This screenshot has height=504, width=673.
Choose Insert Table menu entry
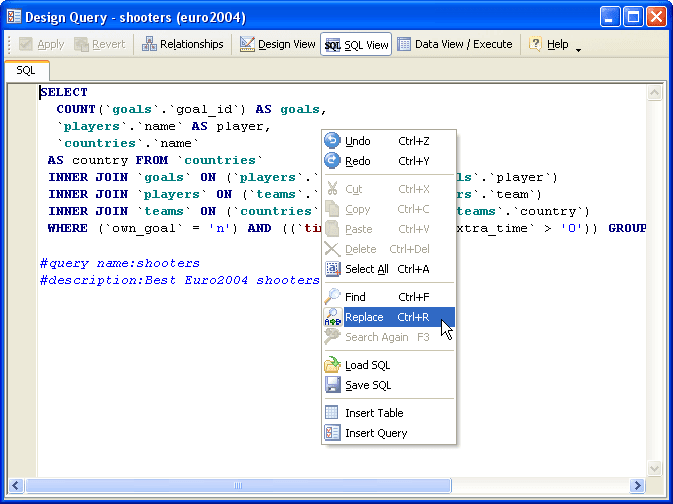pyautogui.click(x=388, y=413)
